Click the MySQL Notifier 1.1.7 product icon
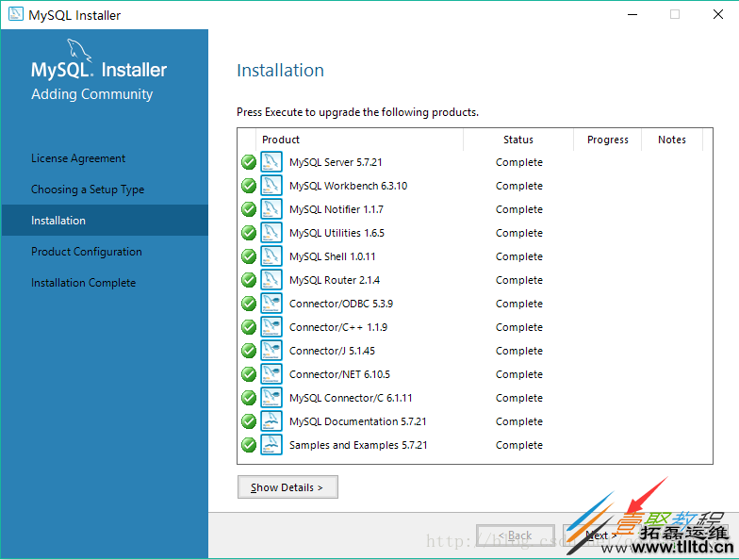The height and width of the screenshot is (560, 739). click(x=271, y=209)
